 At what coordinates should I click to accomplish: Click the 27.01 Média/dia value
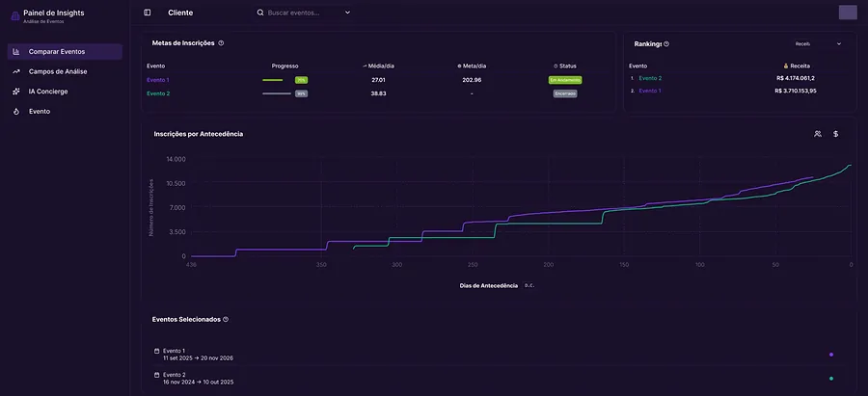379,80
